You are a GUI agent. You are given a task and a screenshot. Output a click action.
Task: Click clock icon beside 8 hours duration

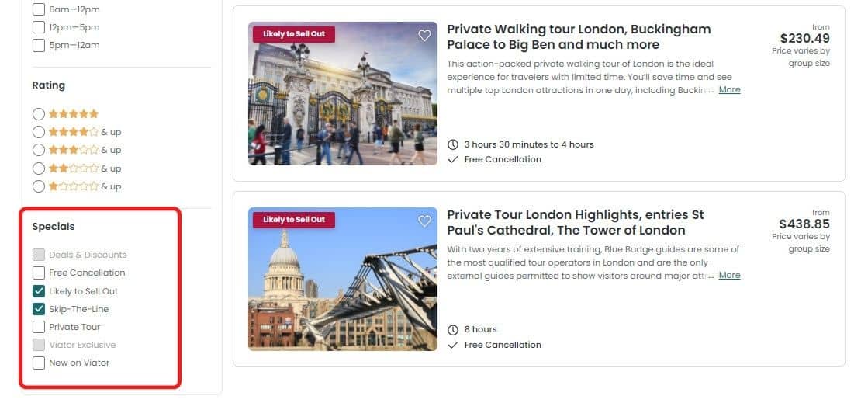pyautogui.click(x=453, y=330)
